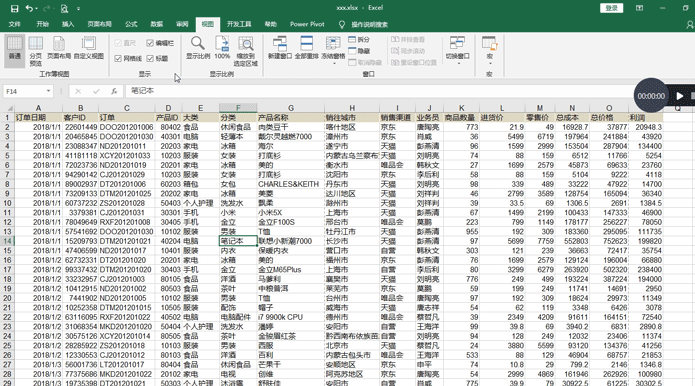Click the 订单日期 header cell
Viewport: 695px width, 386px height.
(x=38, y=118)
